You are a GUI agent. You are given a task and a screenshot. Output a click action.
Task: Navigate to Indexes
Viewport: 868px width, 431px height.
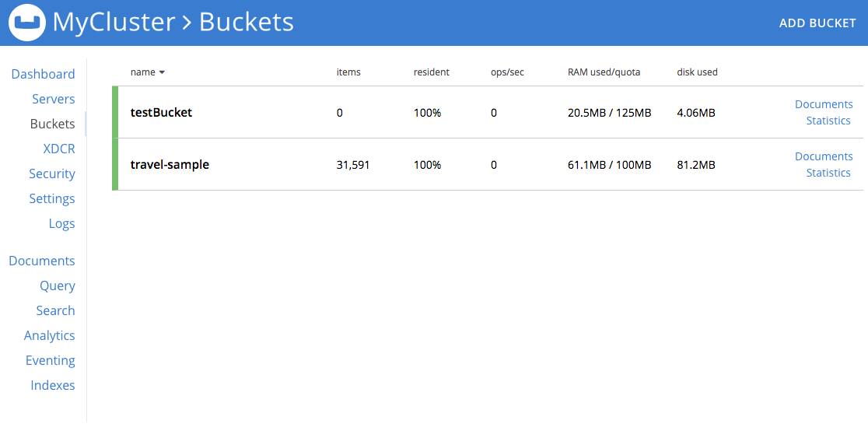point(53,385)
